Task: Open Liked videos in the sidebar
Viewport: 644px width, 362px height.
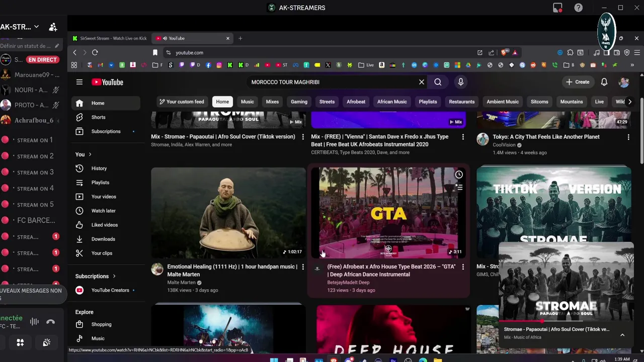Action: pyautogui.click(x=106, y=225)
